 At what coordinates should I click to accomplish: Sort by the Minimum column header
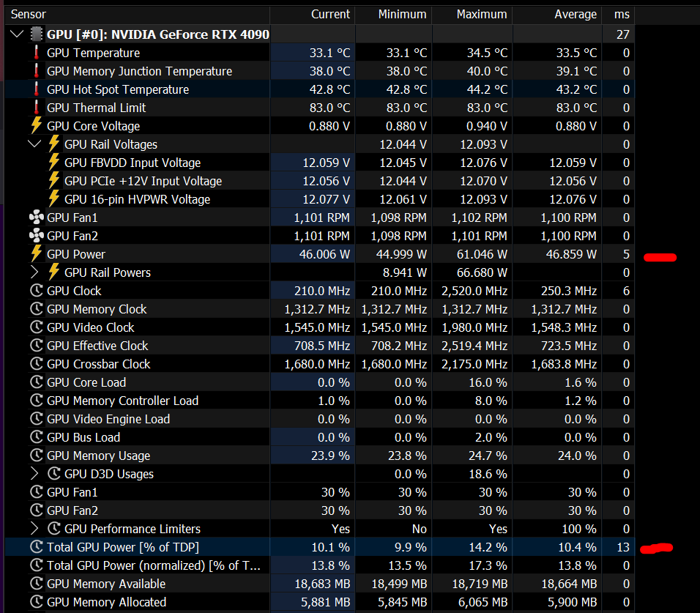(394, 15)
